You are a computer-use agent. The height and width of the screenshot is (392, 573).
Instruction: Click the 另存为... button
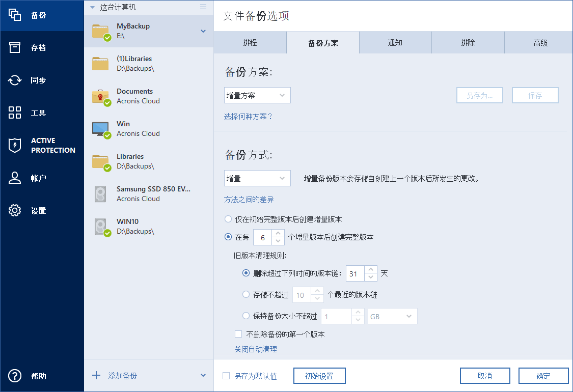(480, 95)
